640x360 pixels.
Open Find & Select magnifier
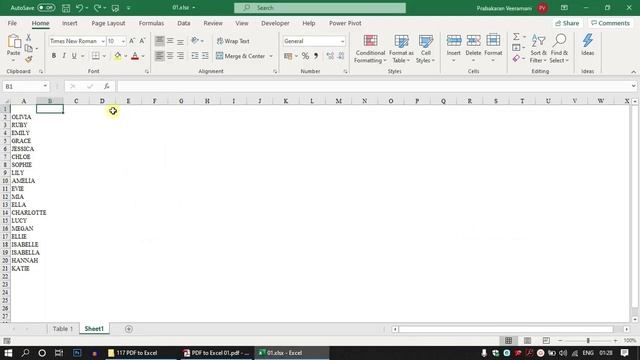559,49
